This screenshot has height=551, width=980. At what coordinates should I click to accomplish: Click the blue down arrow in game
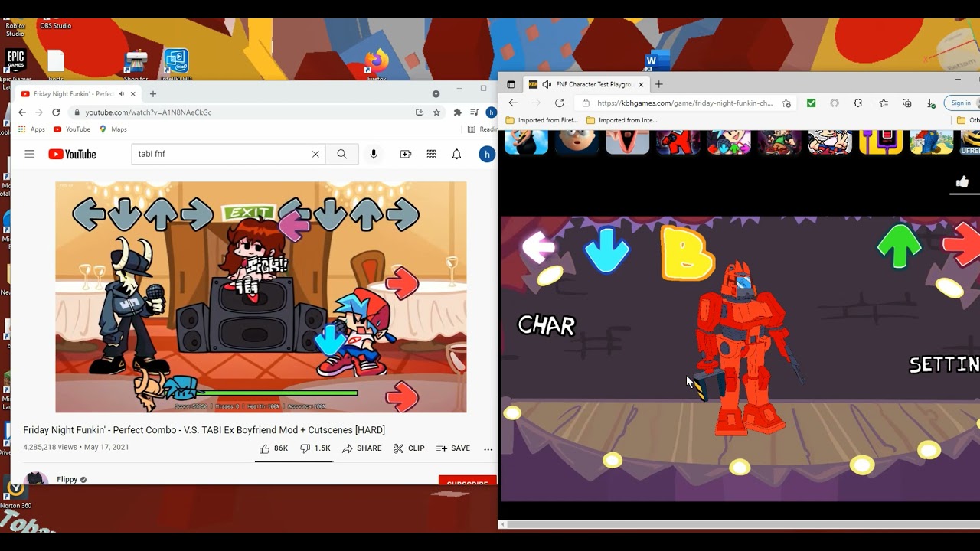[606, 250]
